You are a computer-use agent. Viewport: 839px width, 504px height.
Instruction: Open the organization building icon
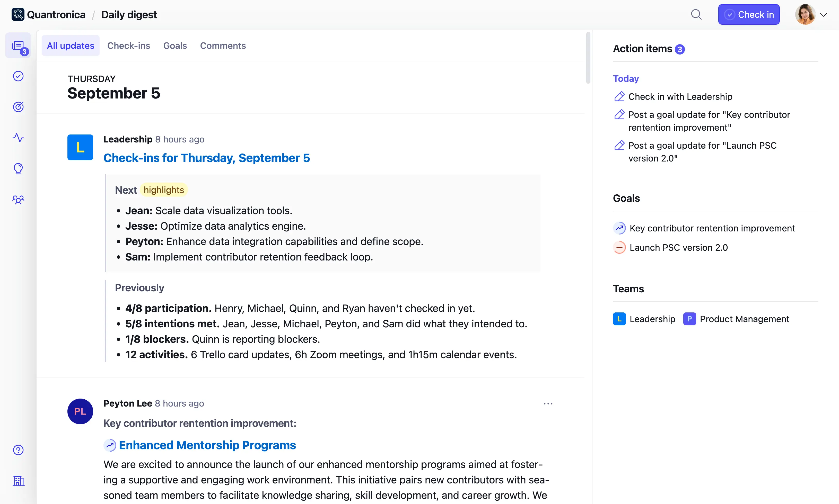click(x=18, y=481)
